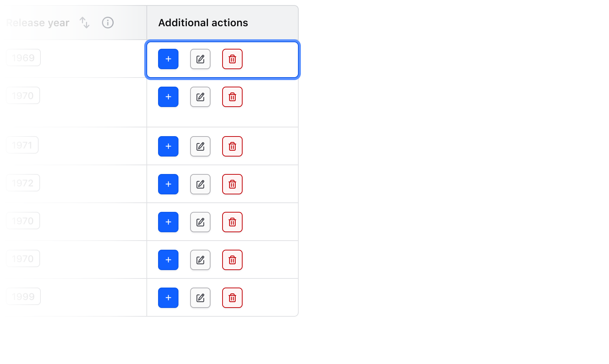Delete the 1999 row with trash icon
The width and height of the screenshot is (609, 364).
click(232, 298)
